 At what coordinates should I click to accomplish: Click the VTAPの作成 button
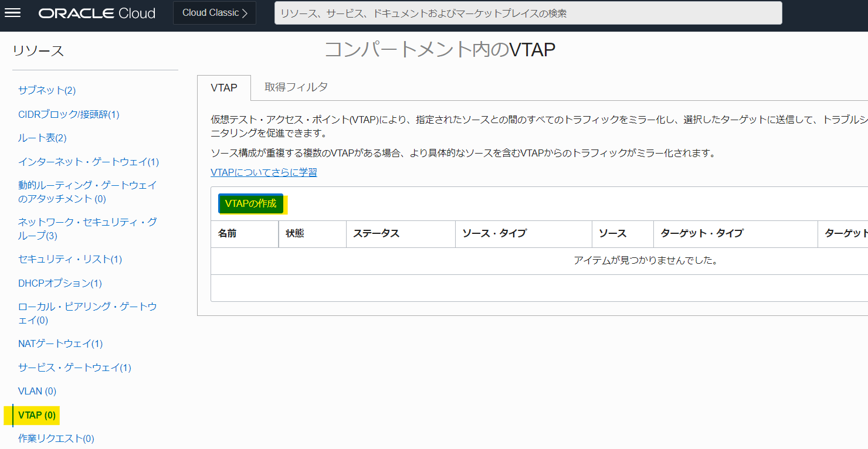coord(250,203)
